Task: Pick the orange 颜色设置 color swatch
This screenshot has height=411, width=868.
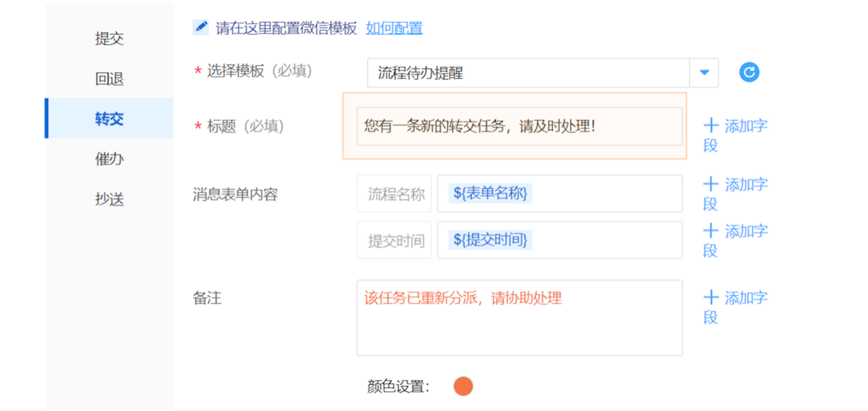Action: pyautogui.click(x=463, y=386)
